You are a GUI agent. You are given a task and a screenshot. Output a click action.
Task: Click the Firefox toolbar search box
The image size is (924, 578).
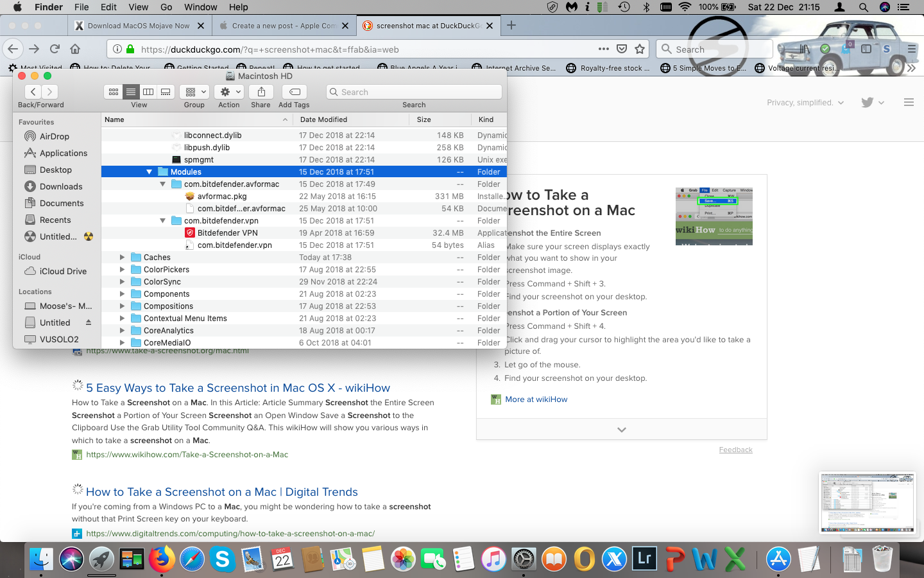714,49
